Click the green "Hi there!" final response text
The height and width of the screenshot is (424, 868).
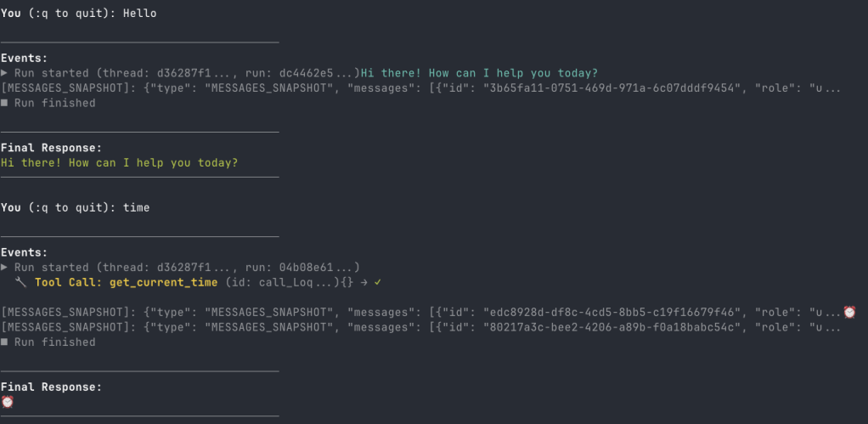[x=120, y=162]
